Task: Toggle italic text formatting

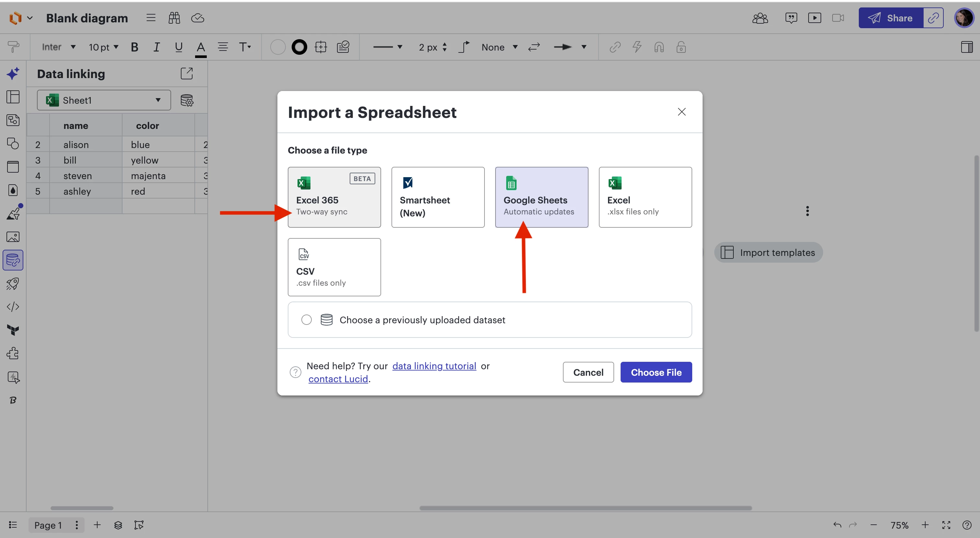Action: (x=156, y=47)
